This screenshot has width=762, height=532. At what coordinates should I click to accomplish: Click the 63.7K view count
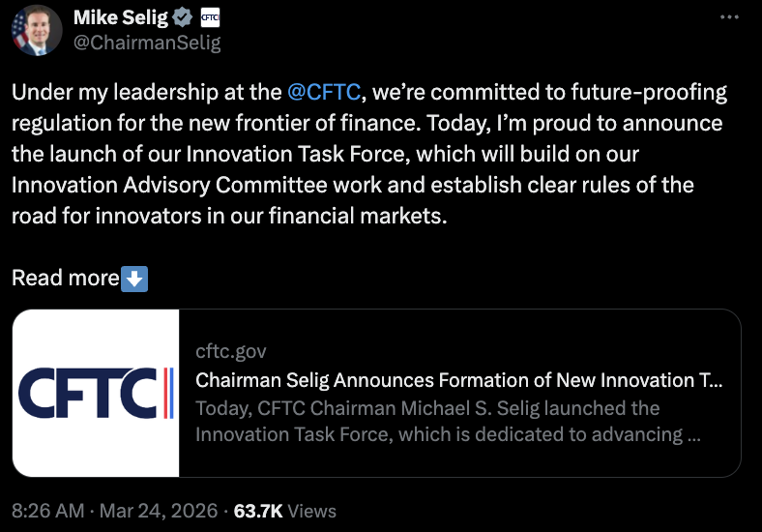(258, 510)
